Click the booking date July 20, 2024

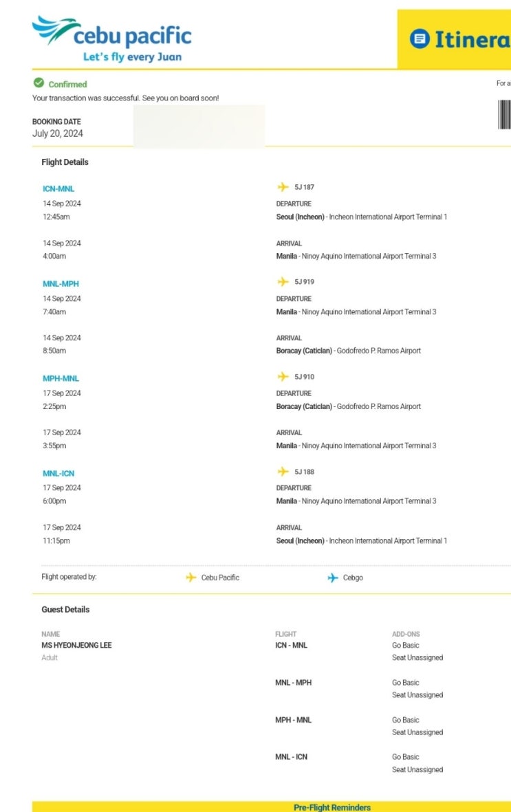[58, 133]
